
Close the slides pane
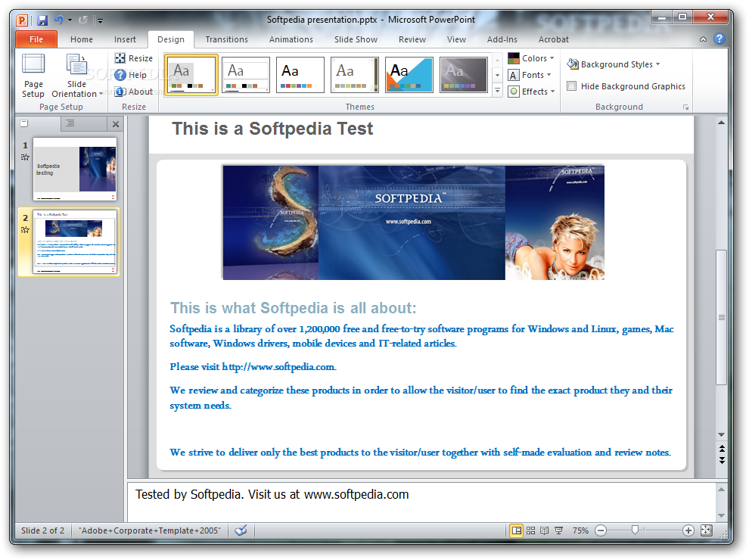tap(115, 124)
